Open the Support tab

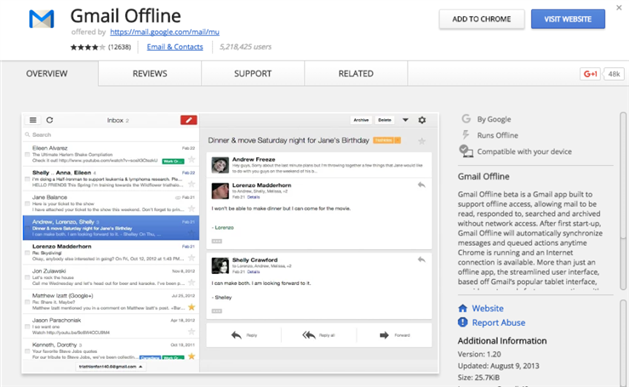(253, 74)
